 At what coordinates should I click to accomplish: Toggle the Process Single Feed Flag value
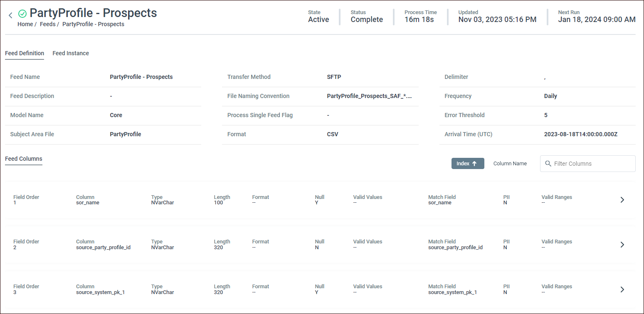[328, 115]
